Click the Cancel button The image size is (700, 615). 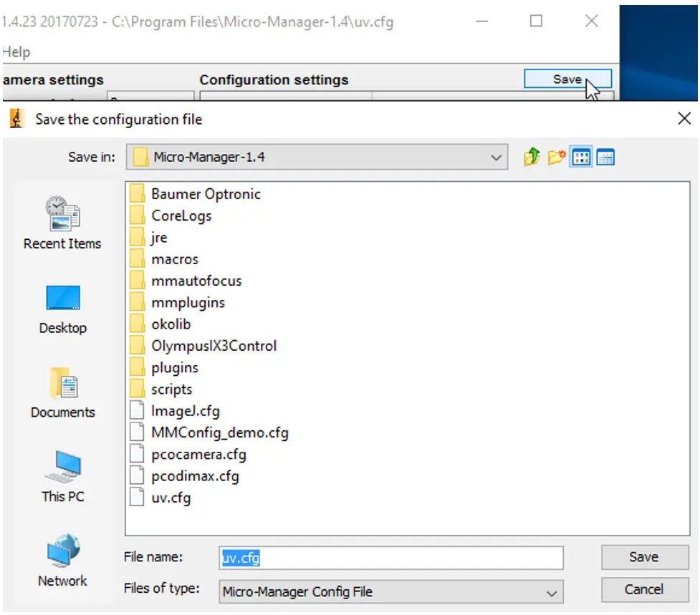click(644, 589)
